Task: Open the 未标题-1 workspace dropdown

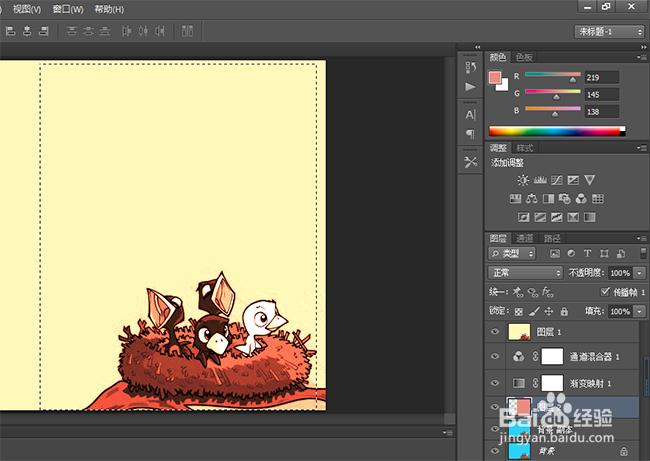Action: point(609,32)
